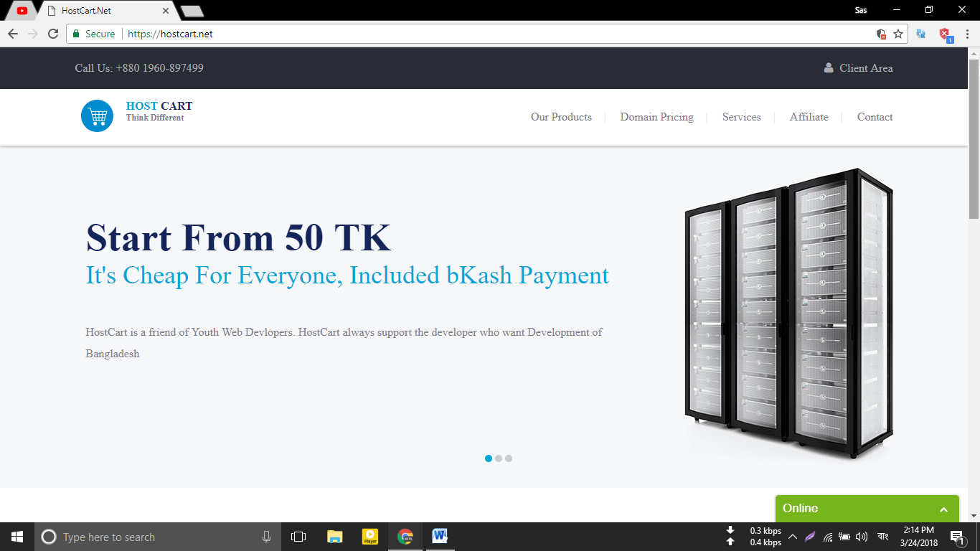Activate the microphone icon in the search bar
Image resolution: width=980 pixels, height=551 pixels.
pyautogui.click(x=266, y=537)
